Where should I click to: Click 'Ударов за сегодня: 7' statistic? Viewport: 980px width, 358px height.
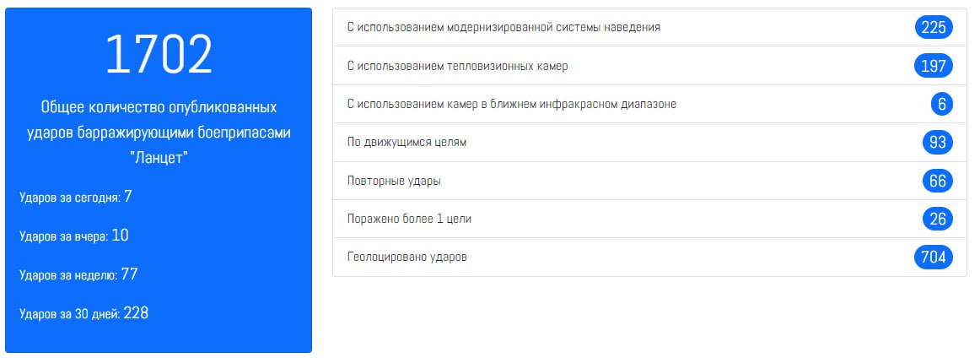tap(76, 197)
